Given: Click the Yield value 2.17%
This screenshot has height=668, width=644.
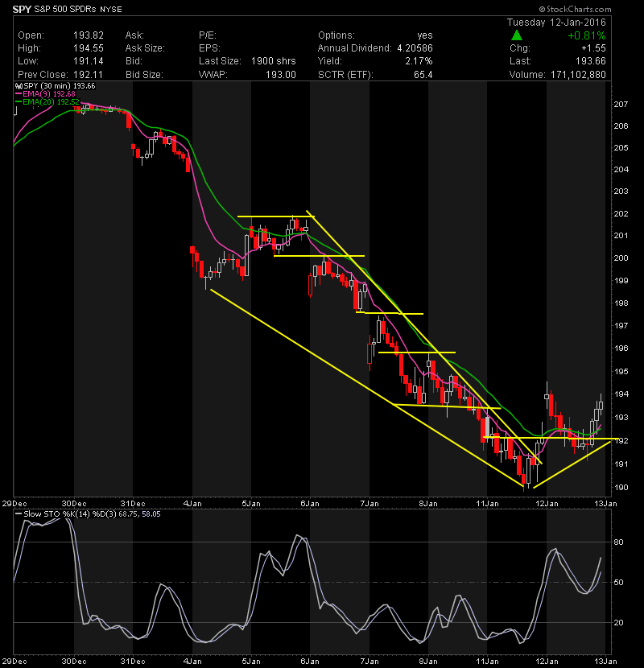Looking at the screenshot, I should click(x=419, y=61).
